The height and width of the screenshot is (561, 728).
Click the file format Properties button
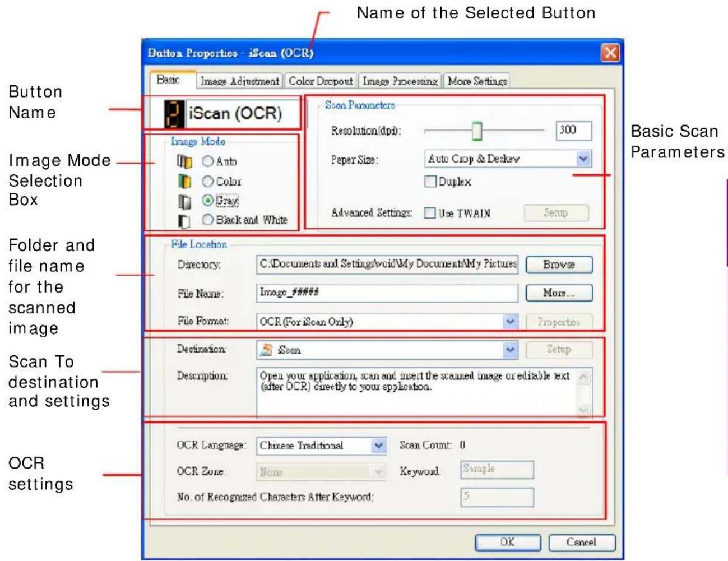[559, 322]
